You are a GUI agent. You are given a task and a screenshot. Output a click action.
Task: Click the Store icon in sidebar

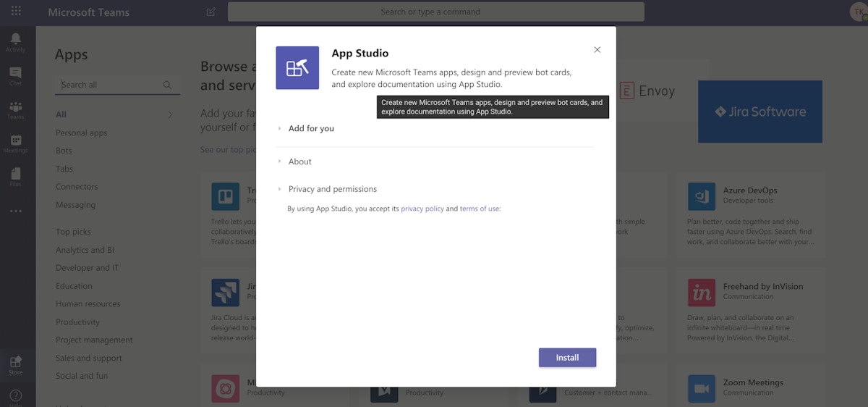16,362
